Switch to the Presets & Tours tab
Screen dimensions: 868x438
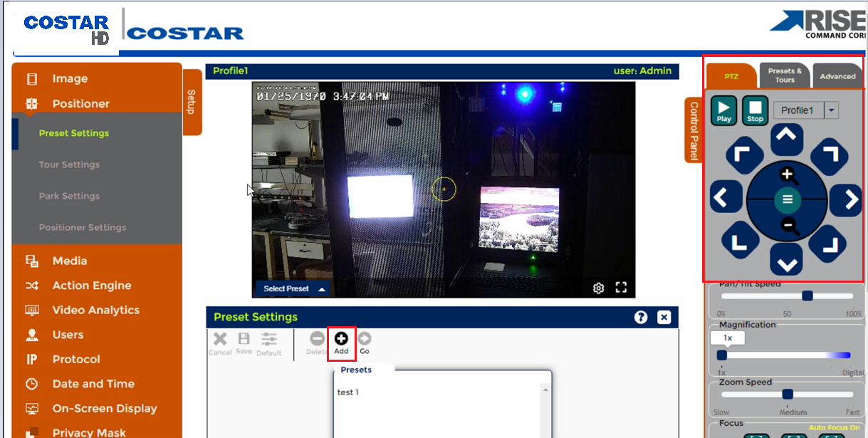pyautogui.click(x=785, y=75)
